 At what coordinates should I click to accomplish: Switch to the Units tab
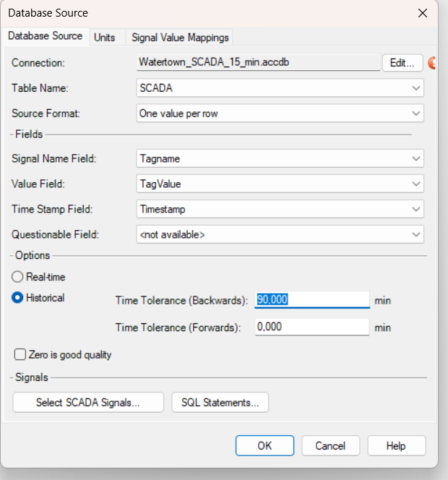[105, 37]
